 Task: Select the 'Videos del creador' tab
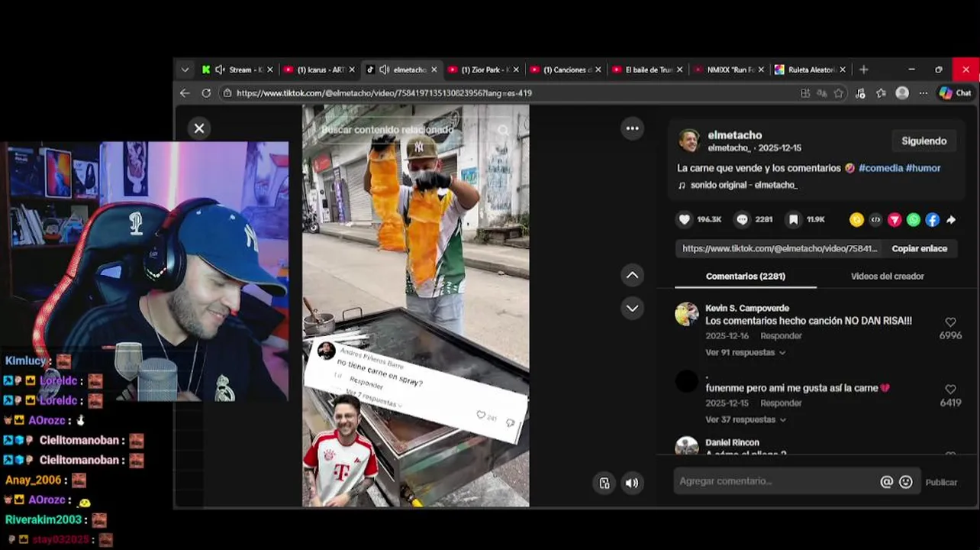887,277
